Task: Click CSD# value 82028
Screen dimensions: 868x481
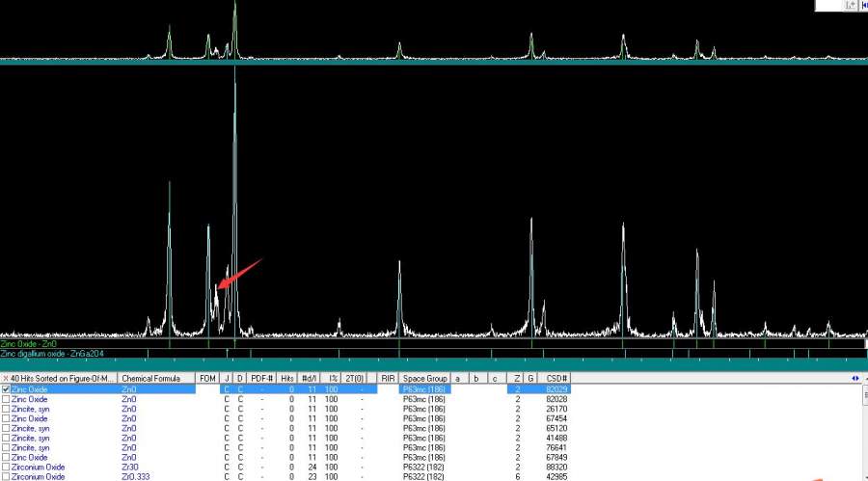Action: tap(556, 399)
